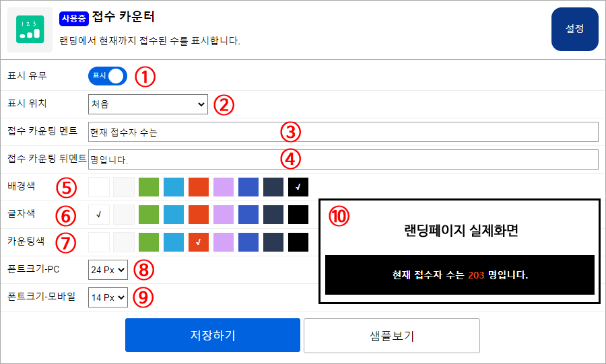606x364 pixels.
Task: Select dark navy swatch in 글자색 row
Action: tap(273, 215)
